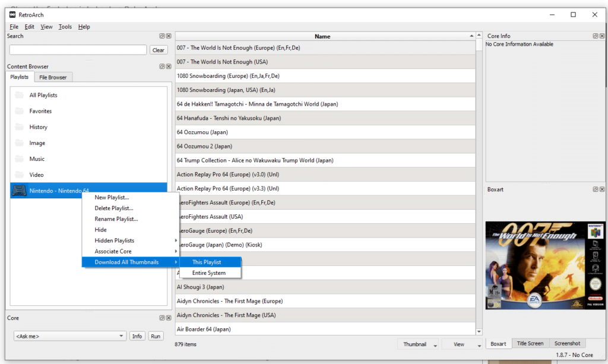Switch to the File Browser tab
The image size is (608, 364).
point(53,78)
